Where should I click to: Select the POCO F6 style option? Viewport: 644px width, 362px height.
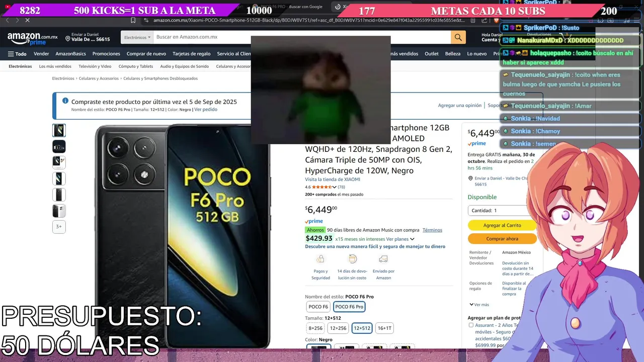click(318, 307)
